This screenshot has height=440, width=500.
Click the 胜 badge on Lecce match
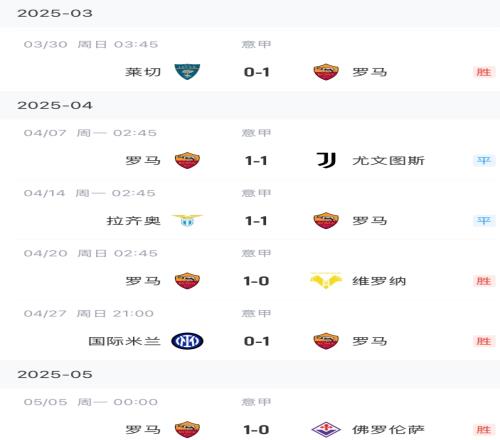coord(484,72)
